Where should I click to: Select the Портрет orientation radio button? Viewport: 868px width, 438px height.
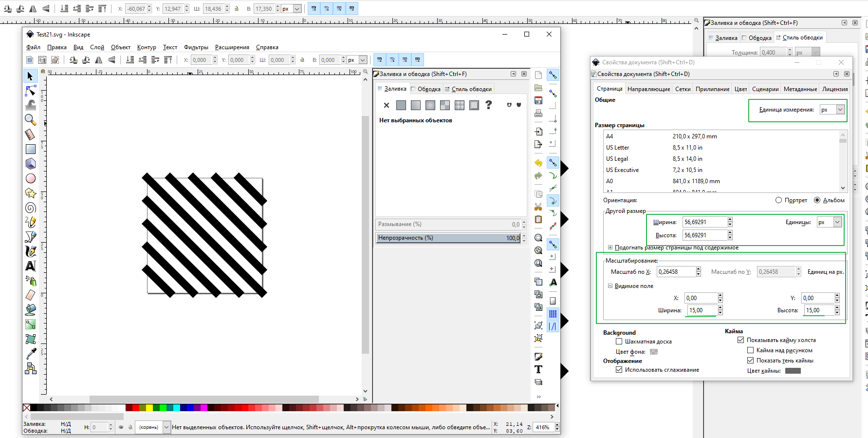click(x=778, y=200)
